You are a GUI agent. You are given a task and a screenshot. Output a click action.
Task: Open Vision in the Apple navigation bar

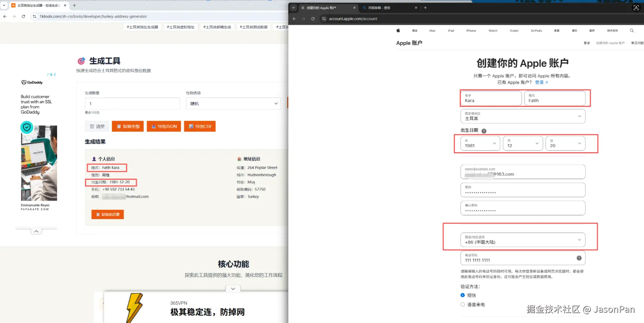click(514, 31)
